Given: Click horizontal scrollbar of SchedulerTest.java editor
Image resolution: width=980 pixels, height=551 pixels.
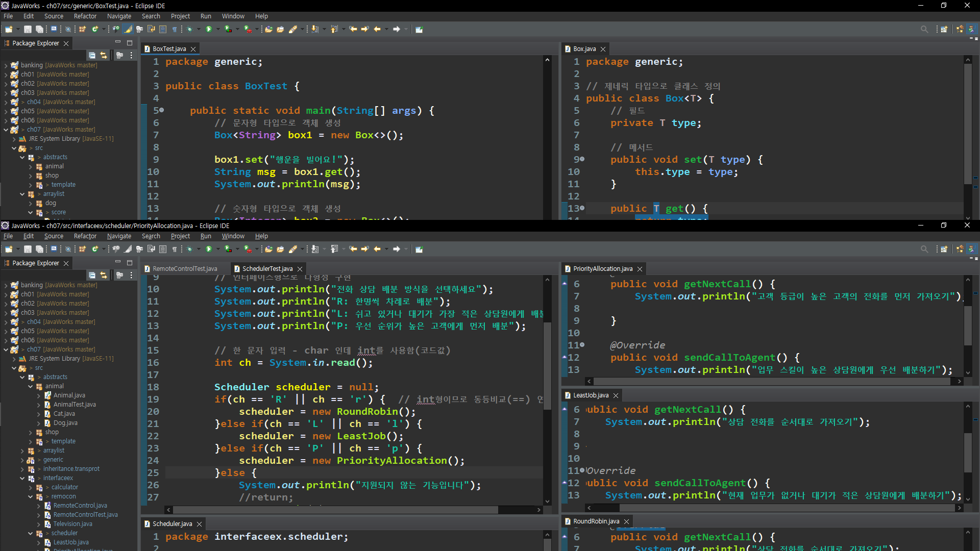Looking at the screenshot, I should click(x=335, y=510).
